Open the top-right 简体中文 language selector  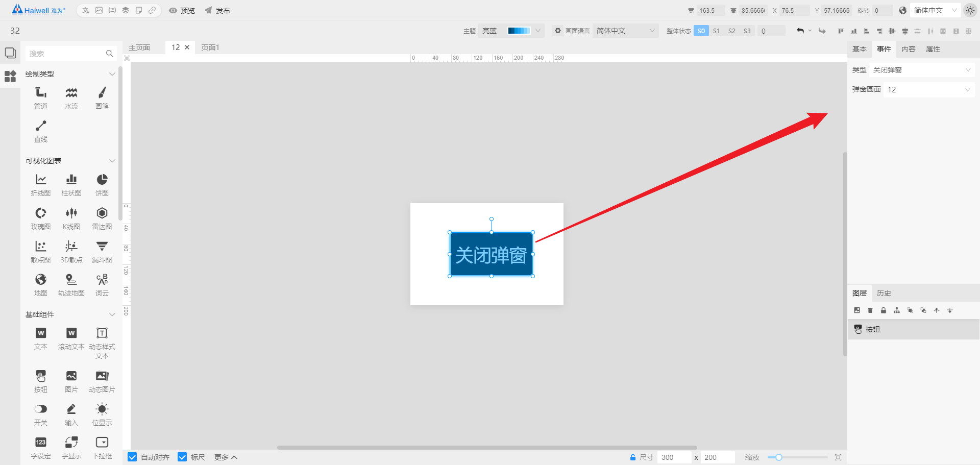(x=935, y=10)
